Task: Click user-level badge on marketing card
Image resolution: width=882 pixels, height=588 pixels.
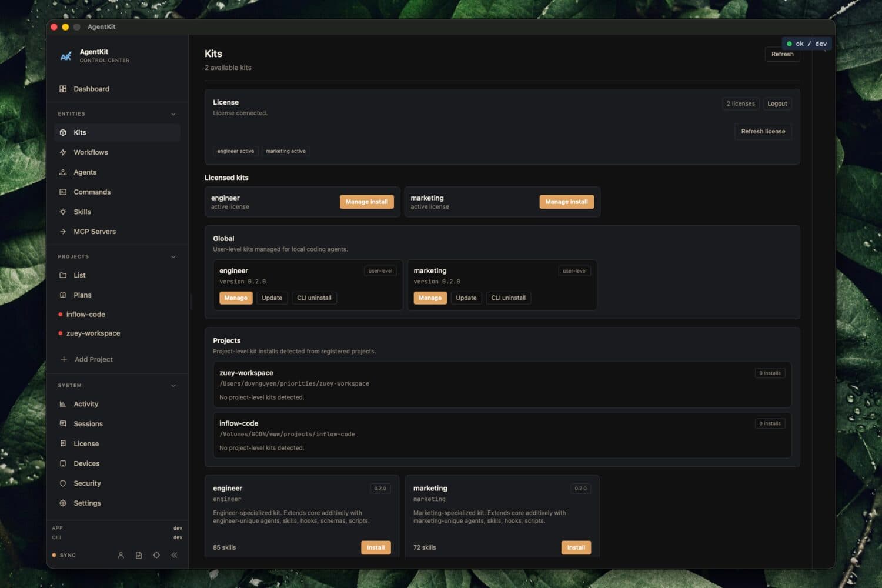Action: [x=574, y=271]
